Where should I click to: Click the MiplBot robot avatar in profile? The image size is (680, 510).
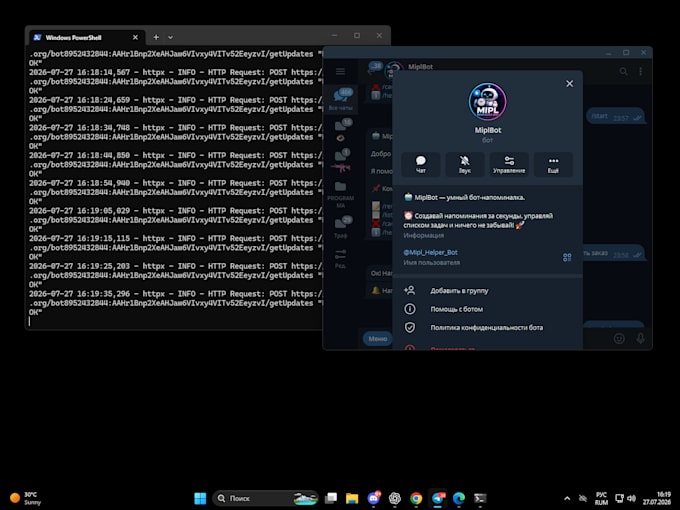coord(487,101)
